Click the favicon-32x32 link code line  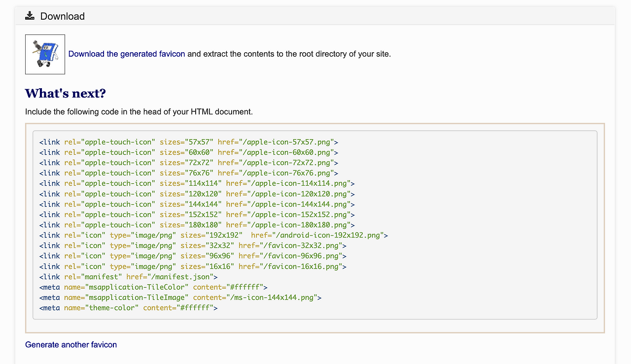point(191,245)
